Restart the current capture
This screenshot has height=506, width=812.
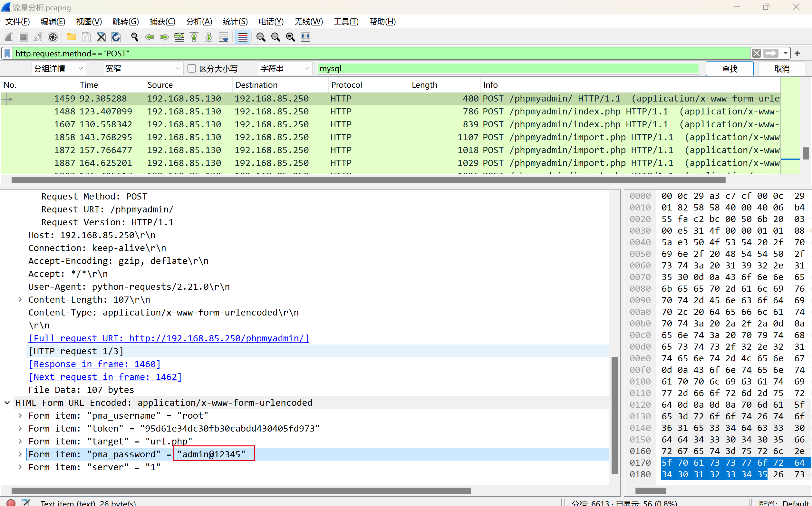[38, 37]
